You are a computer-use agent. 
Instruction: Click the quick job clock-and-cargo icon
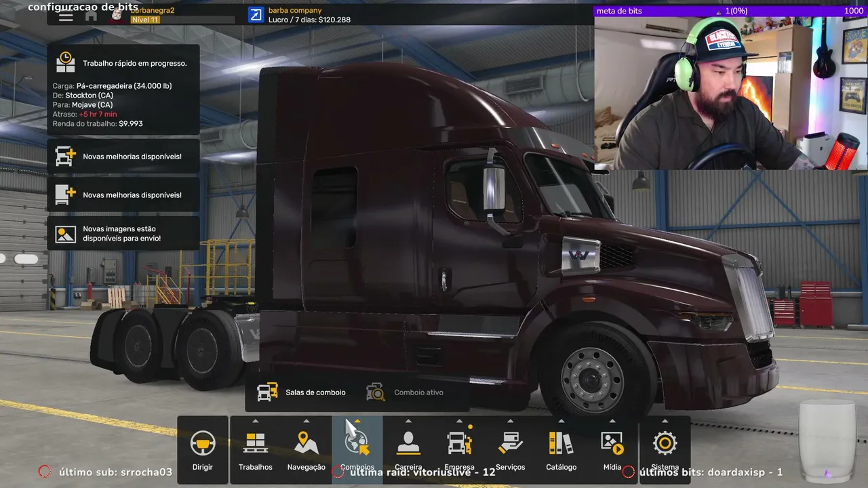pos(66,62)
